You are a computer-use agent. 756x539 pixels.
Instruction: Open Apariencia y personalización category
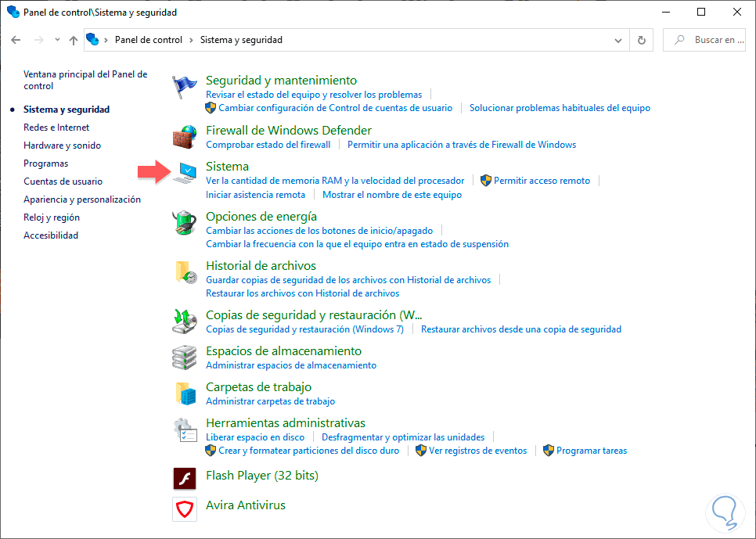pyautogui.click(x=82, y=199)
